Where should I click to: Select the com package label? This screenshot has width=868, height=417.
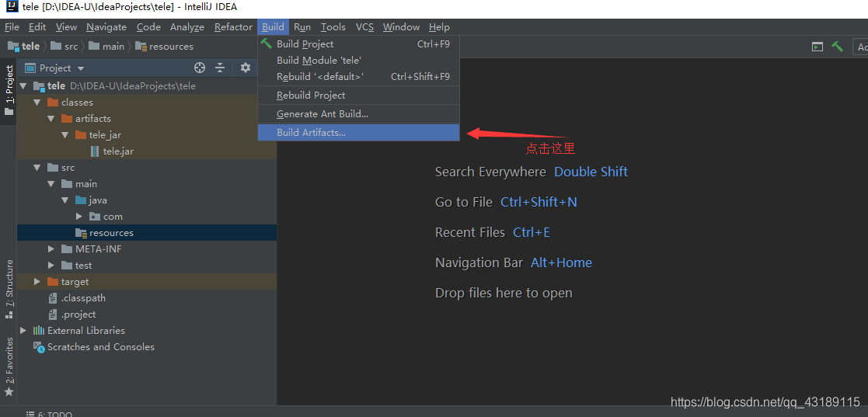[113, 216]
